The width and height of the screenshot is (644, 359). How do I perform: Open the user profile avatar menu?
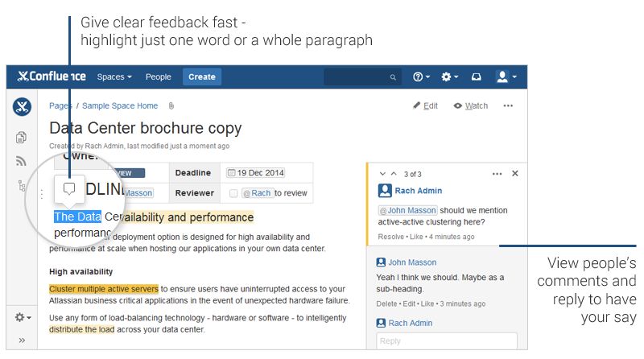tap(506, 76)
